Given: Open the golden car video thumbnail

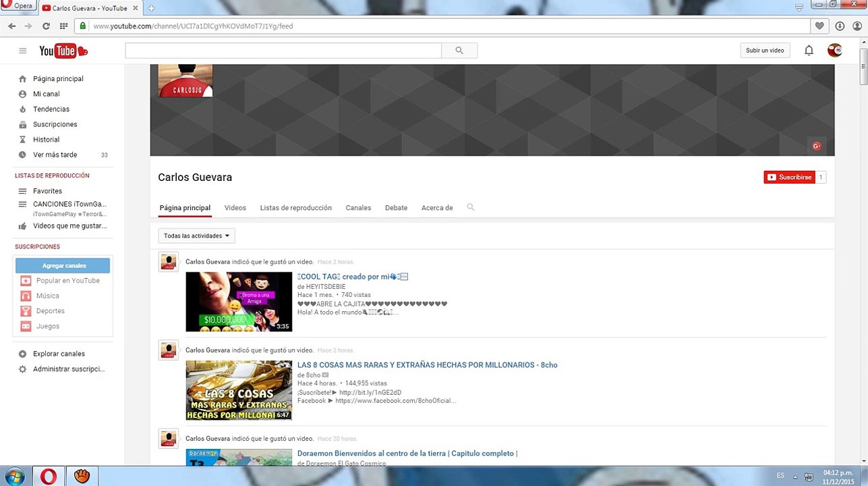Looking at the screenshot, I should click(239, 390).
